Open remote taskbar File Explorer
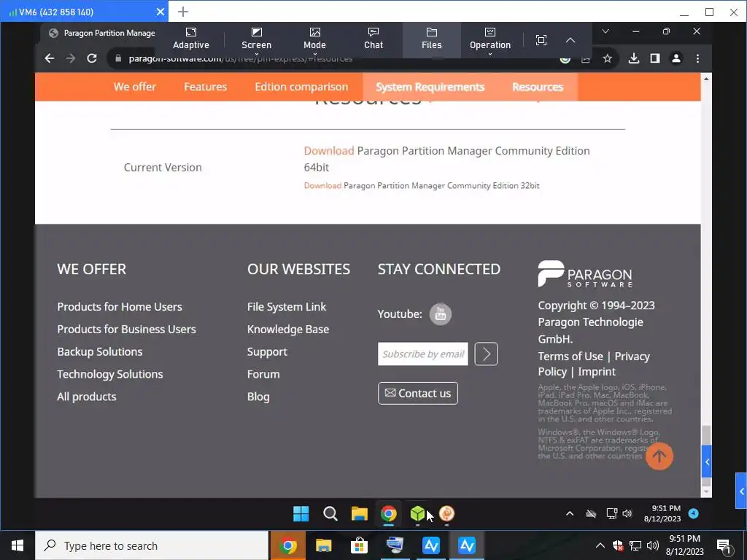The width and height of the screenshot is (747, 560). coord(359,514)
